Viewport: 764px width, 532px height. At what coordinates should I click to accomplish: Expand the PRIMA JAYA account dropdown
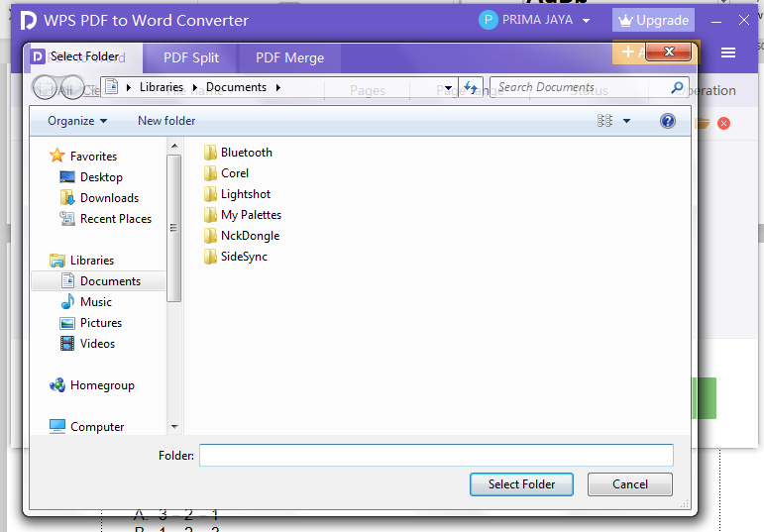coord(587,21)
